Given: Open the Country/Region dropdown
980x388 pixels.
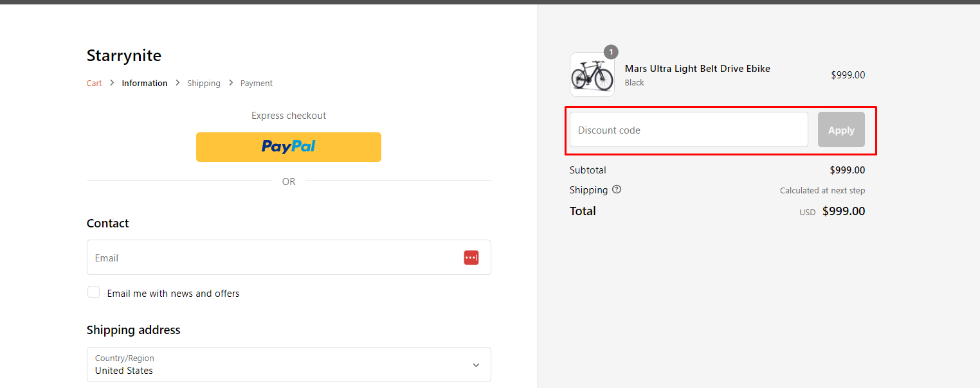Looking at the screenshot, I should click(x=289, y=365).
